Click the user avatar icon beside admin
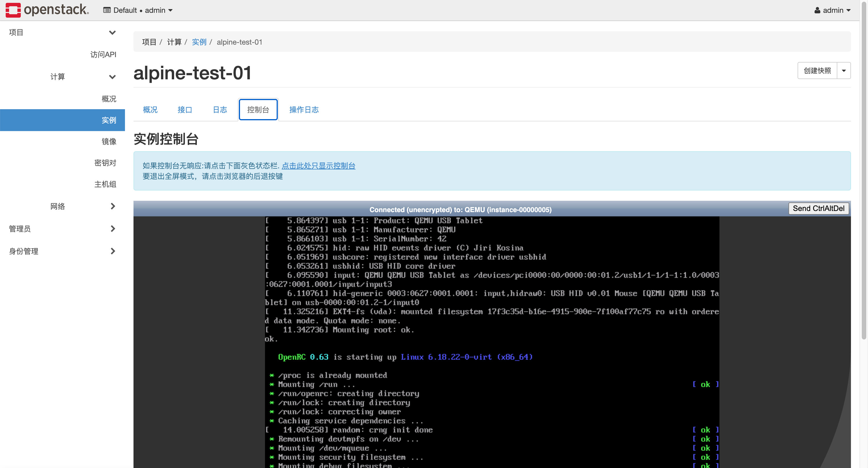Viewport: 868px width, 468px height. 817,10
